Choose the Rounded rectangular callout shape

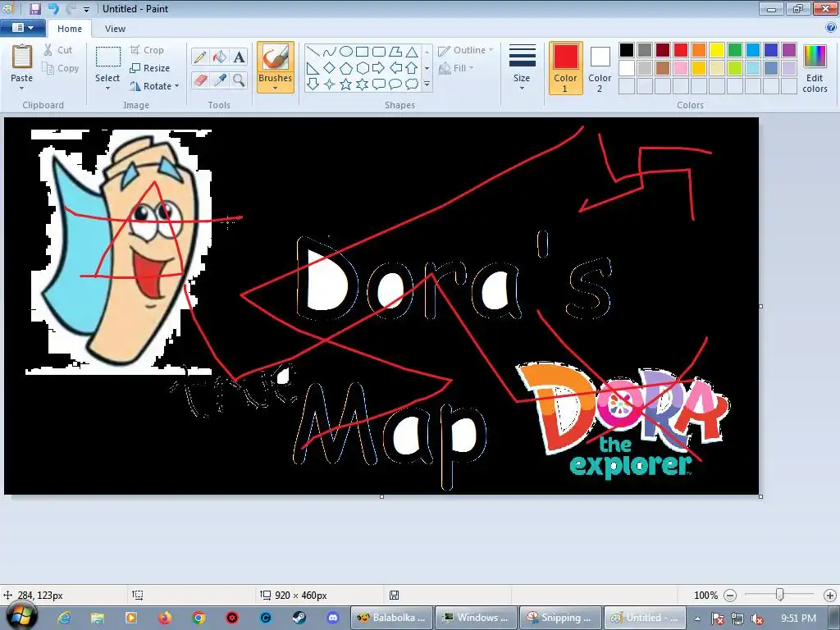379,84
